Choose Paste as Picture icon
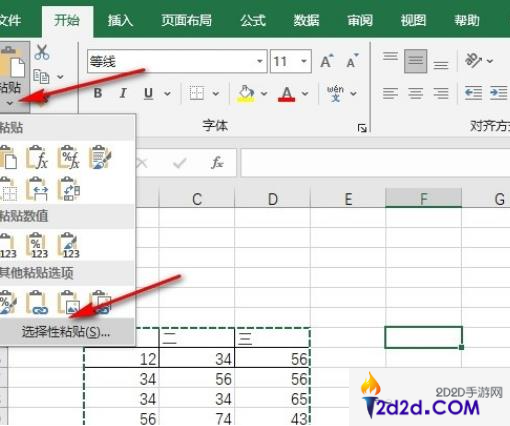 click(68, 302)
